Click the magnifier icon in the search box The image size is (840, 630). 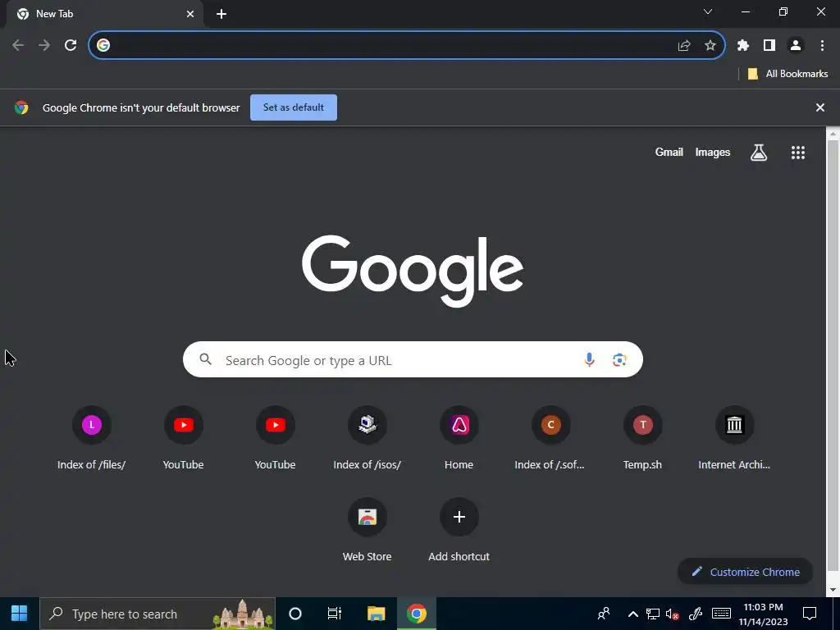click(206, 359)
